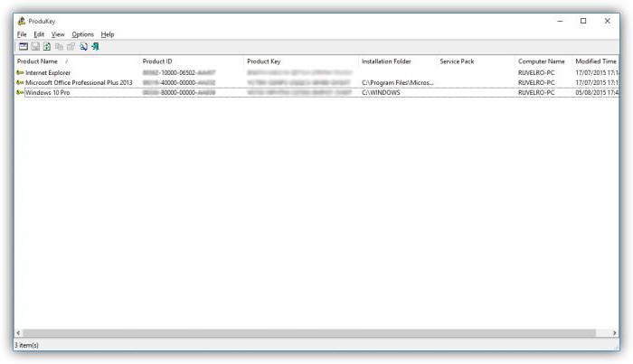This screenshot has height=364, width=633.
Task: Refresh the product key list
Action: click(46, 46)
